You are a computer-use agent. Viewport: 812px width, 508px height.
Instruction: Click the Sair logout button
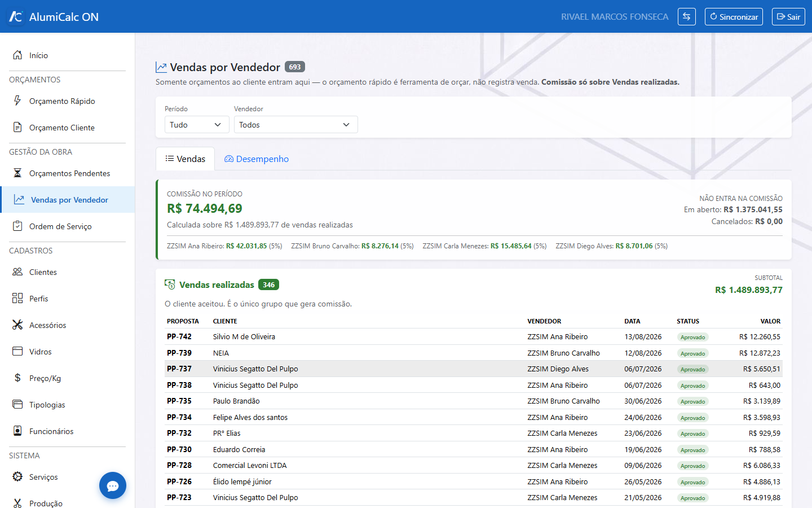[x=788, y=16]
